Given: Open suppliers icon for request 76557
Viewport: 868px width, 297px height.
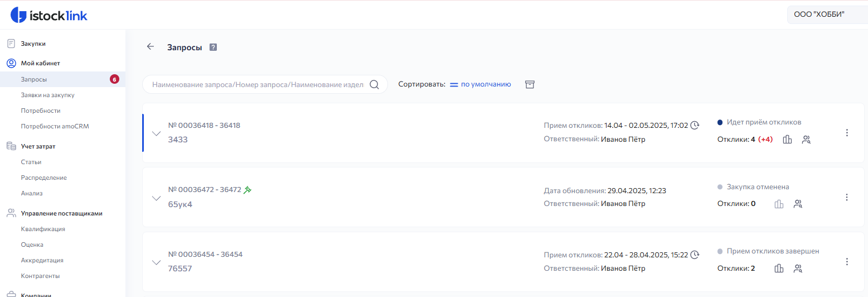Looking at the screenshot, I should tap(798, 269).
